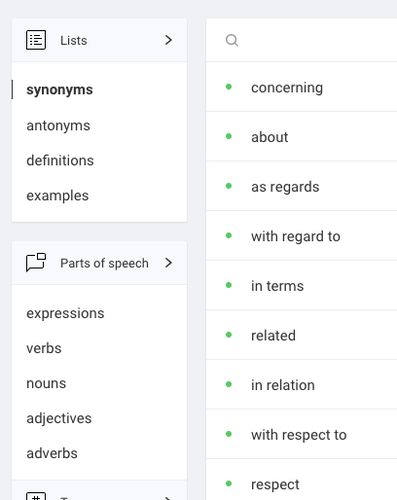Click the Parts of speech speech-bubble icon
This screenshot has width=397, height=500.
tap(36, 263)
